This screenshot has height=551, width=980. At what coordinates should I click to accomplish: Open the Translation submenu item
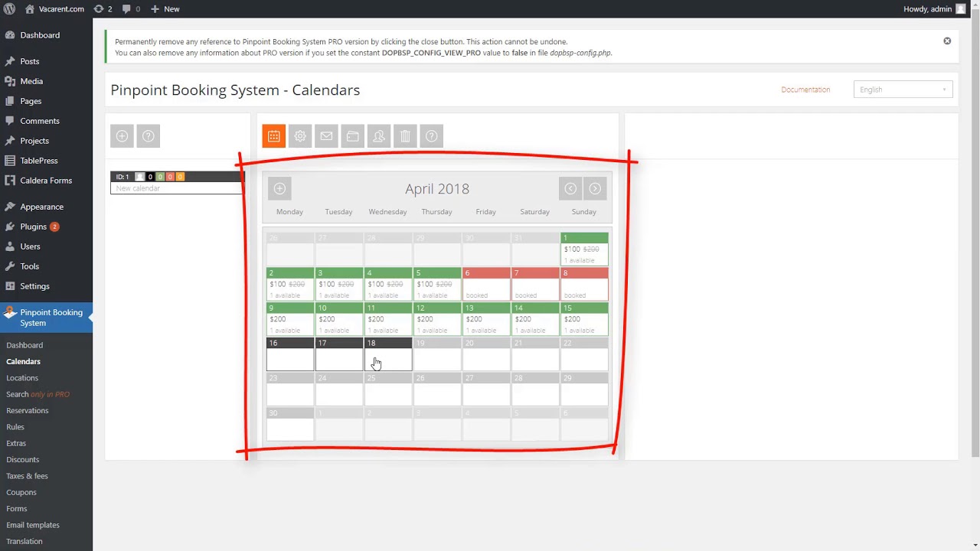click(24, 541)
